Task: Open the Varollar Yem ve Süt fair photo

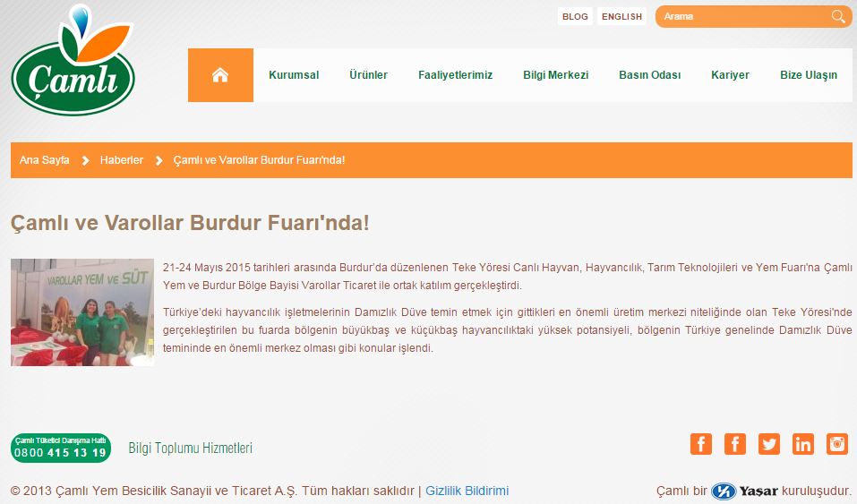Action: (x=82, y=312)
